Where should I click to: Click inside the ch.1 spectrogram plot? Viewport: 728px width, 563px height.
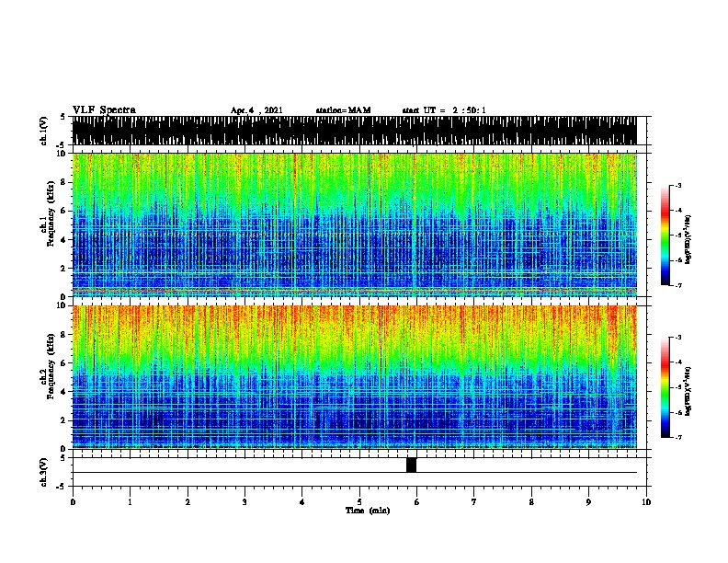(355, 224)
